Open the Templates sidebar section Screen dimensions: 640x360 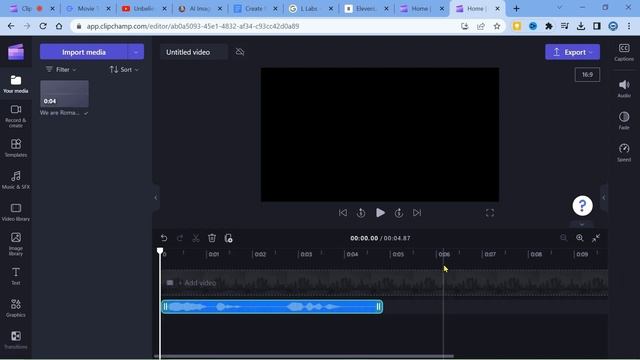(x=16, y=148)
